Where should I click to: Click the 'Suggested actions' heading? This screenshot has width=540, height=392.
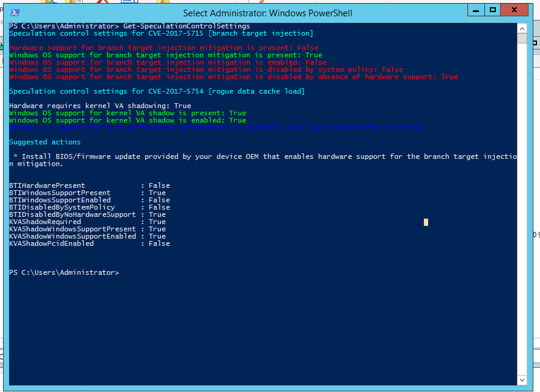pyautogui.click(x=45, y=142)
